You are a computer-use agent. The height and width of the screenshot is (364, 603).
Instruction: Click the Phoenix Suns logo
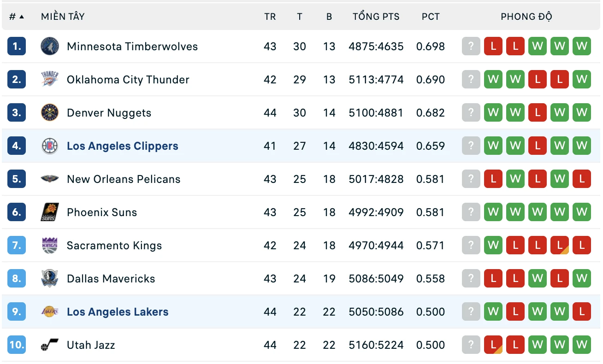[x=50, y=212]
